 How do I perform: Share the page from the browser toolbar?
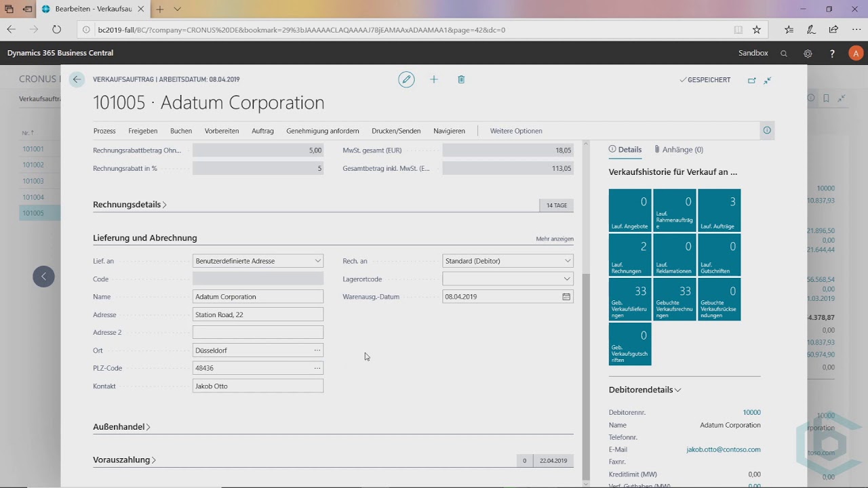[x=833, y=30]
